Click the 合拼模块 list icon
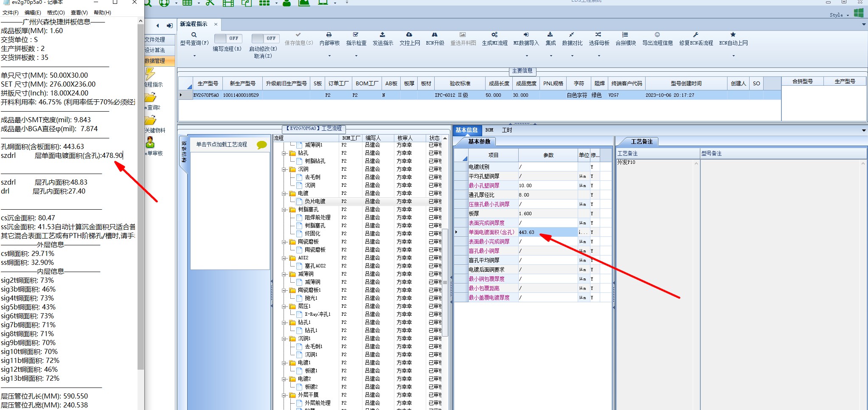868x410 pixels. click(625, 35)
